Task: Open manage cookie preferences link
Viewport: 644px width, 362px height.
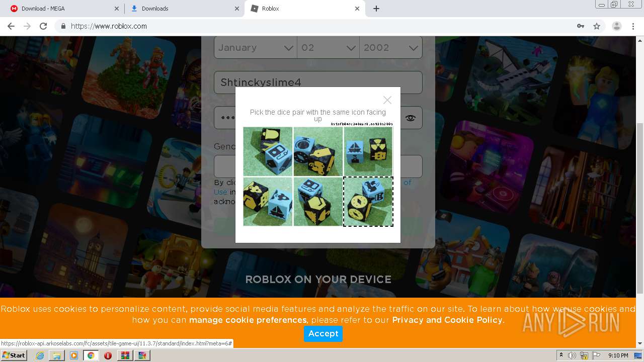Action: tap(248, 320)
